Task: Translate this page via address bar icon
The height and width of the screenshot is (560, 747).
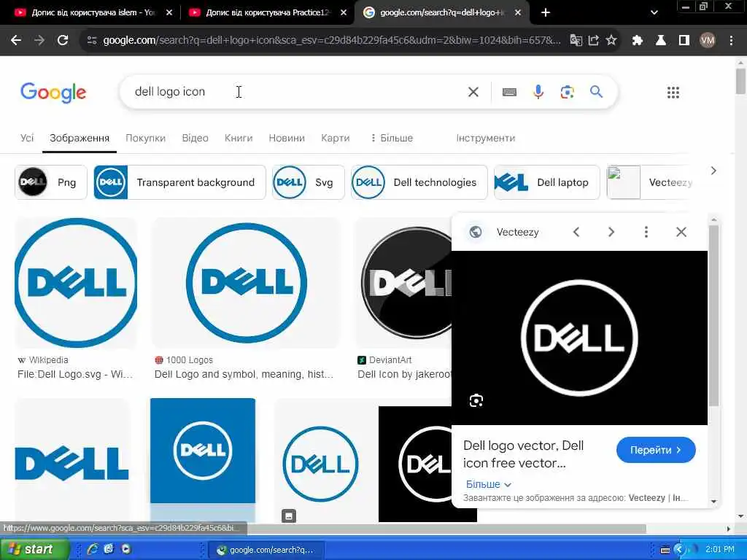Action: tap(576, 41)
